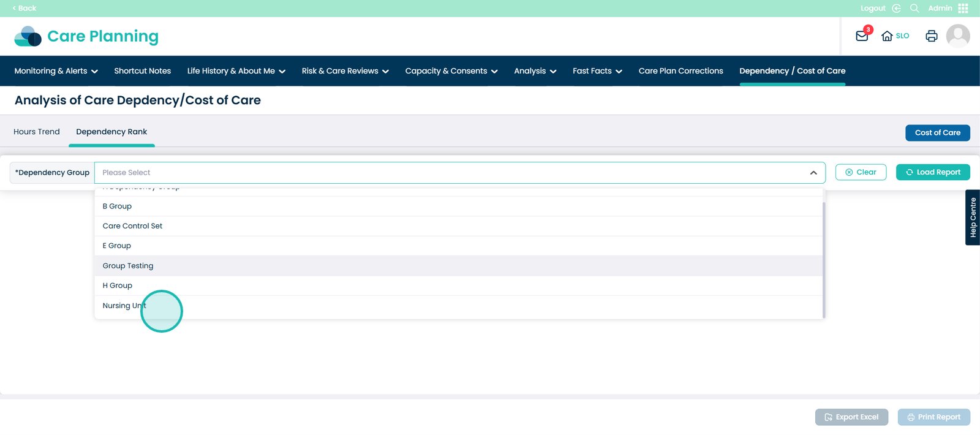Open the Fast Facts dropdown menu
Image resolution: width=980 pixels, height=435 pixels.
pos(597,71)
